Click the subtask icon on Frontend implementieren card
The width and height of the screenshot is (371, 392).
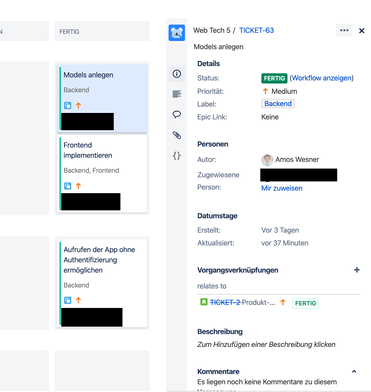coord(67,186)
